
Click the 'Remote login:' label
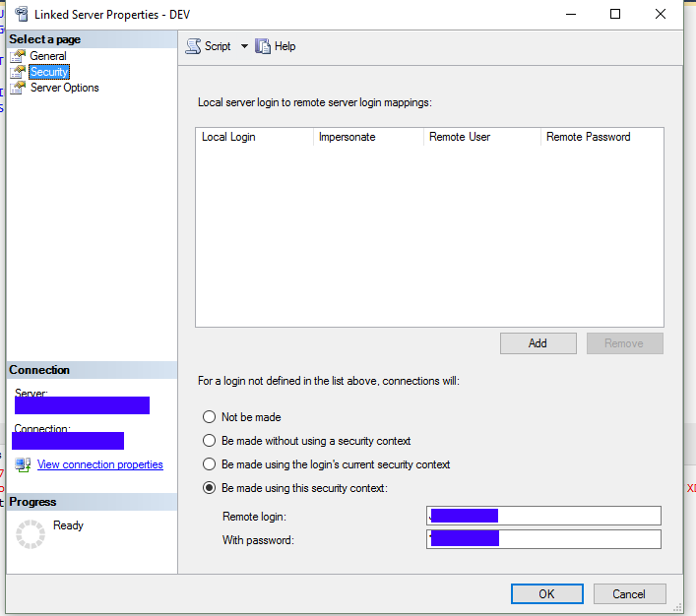coord(254,517)
